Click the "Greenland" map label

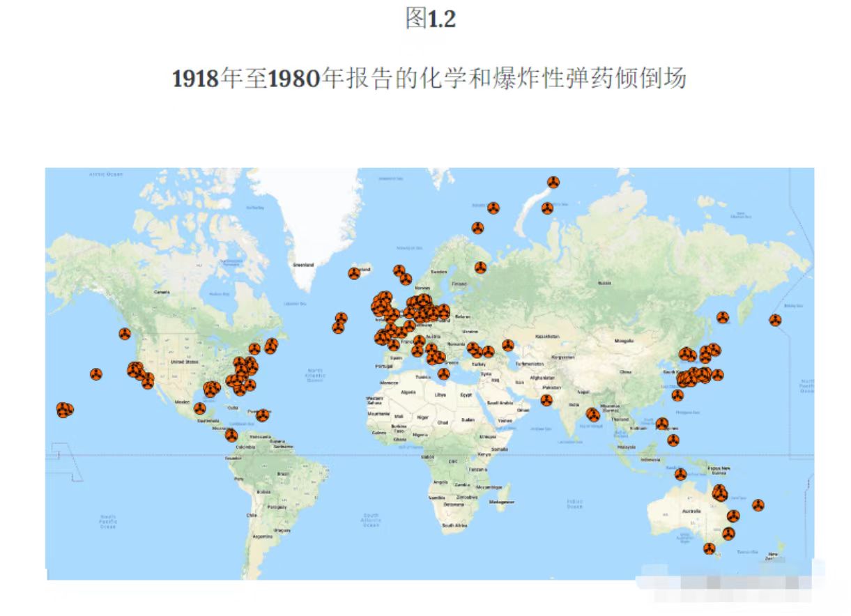click(x=303, y=265)
